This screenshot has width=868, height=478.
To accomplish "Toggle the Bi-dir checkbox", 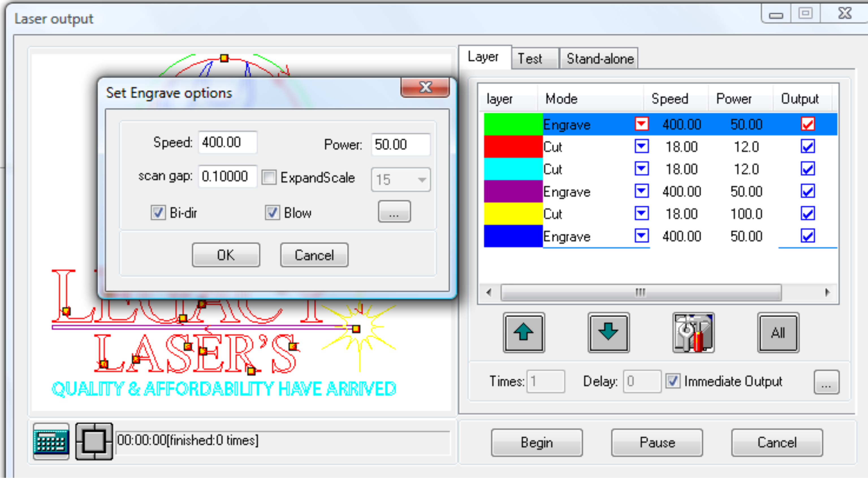I will coord(158,213).
